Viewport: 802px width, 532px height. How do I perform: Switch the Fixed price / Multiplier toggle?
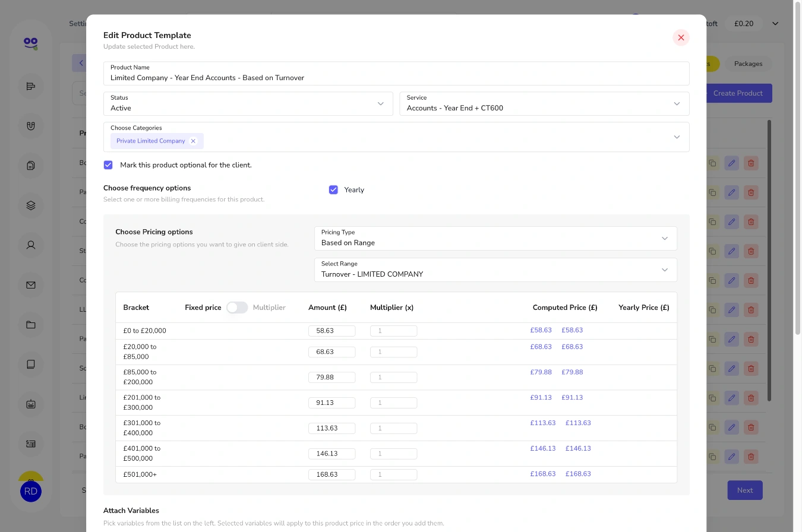coord(237,308)
